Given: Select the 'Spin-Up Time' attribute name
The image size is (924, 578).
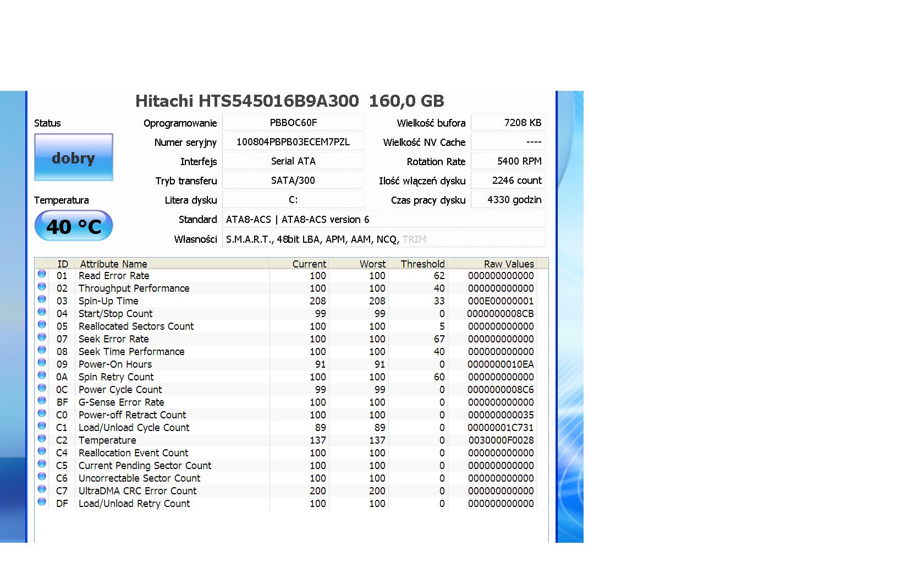Looking at the screenshot, I should click(108, 301).
